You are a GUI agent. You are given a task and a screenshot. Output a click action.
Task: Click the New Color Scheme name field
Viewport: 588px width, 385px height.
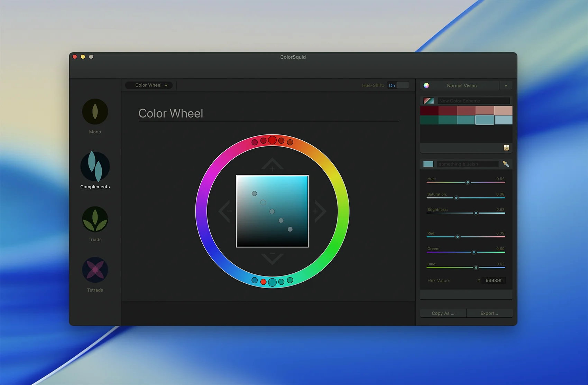473,101
